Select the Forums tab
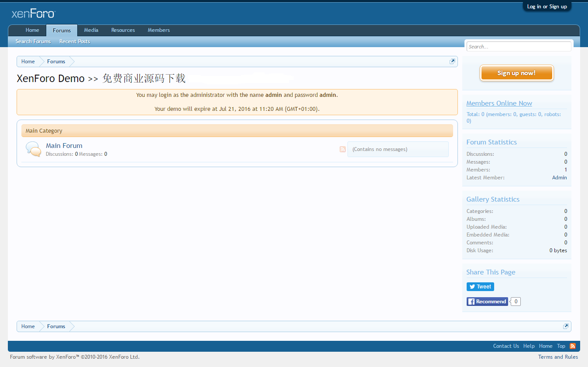The width and height of the screenshot is (588, 367). [62, 30]
